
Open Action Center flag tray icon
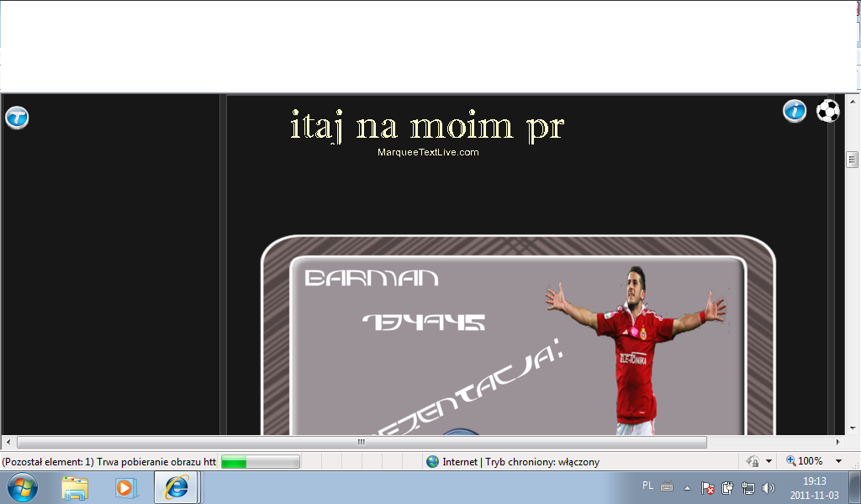click(x=708, y=488)
